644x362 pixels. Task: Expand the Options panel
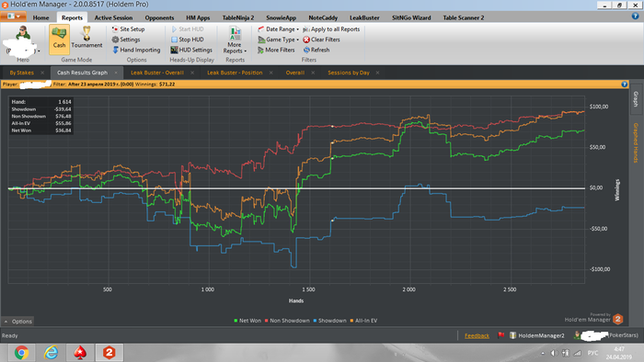(x=18, y=322)
